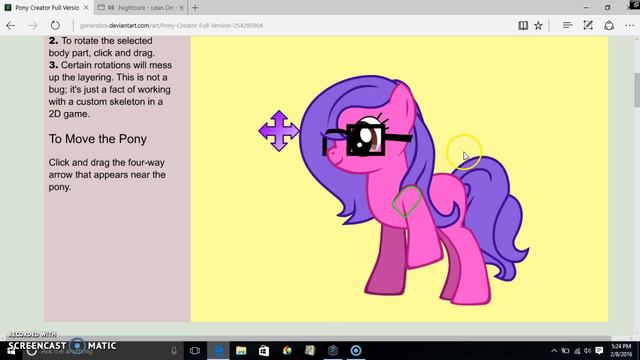Screen dimensions: 640x360
Task: Click the Edge icon in the taskbar
Action: 218,351
